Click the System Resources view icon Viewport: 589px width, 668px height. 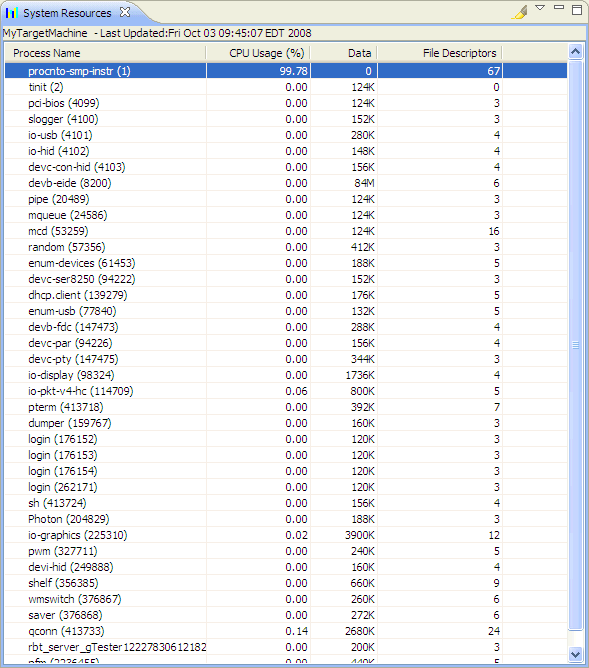point(11,13)
